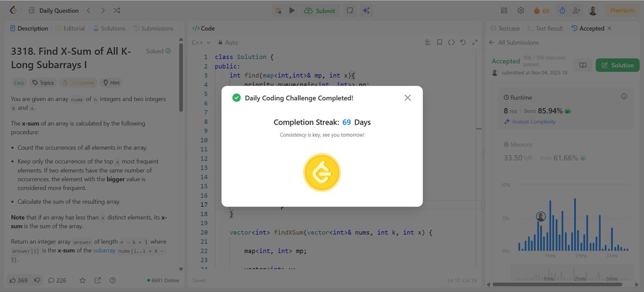Open the Topics tag
The image size is (644, 292).
click(x=43, y=83)
